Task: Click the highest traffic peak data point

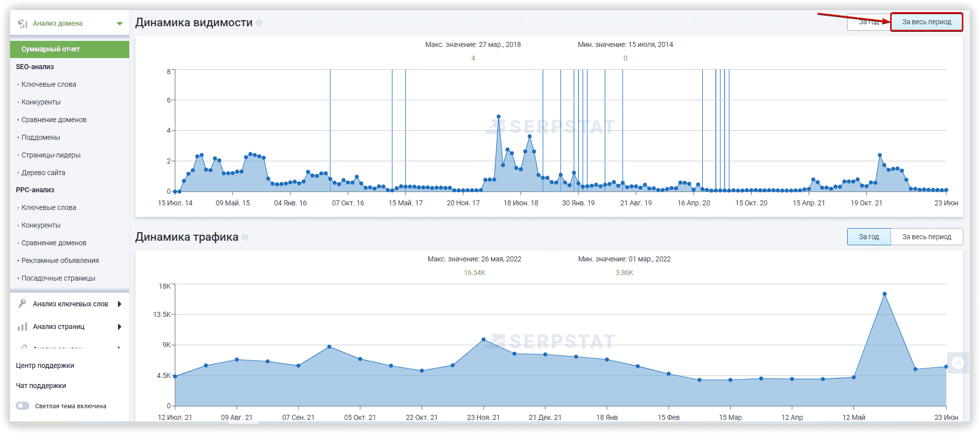Action: coord(885,294)
